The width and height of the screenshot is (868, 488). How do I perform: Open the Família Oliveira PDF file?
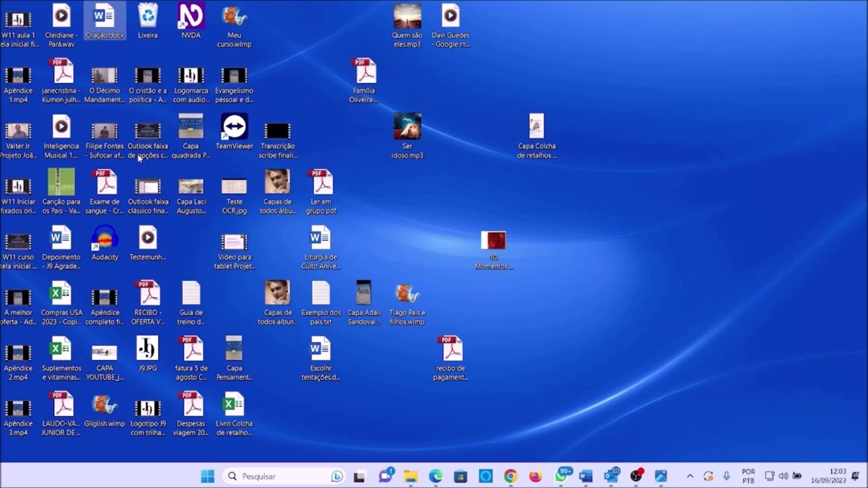364,81
